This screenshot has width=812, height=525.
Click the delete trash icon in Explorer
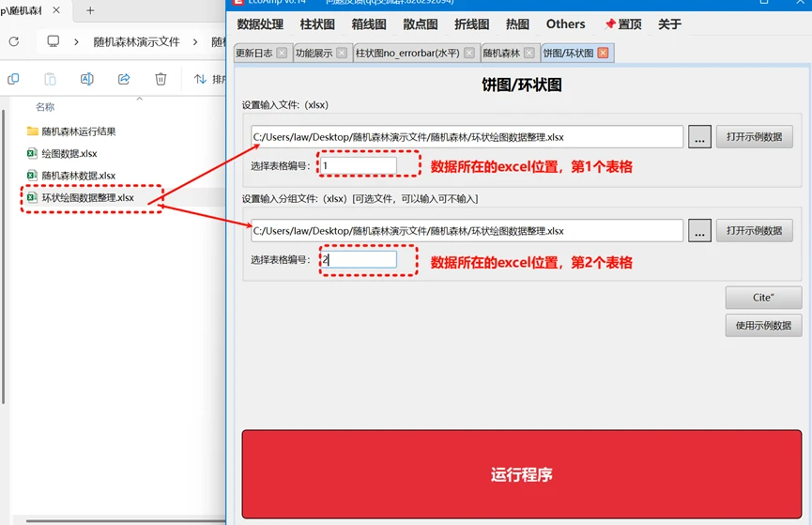click(x=161, y=80)
